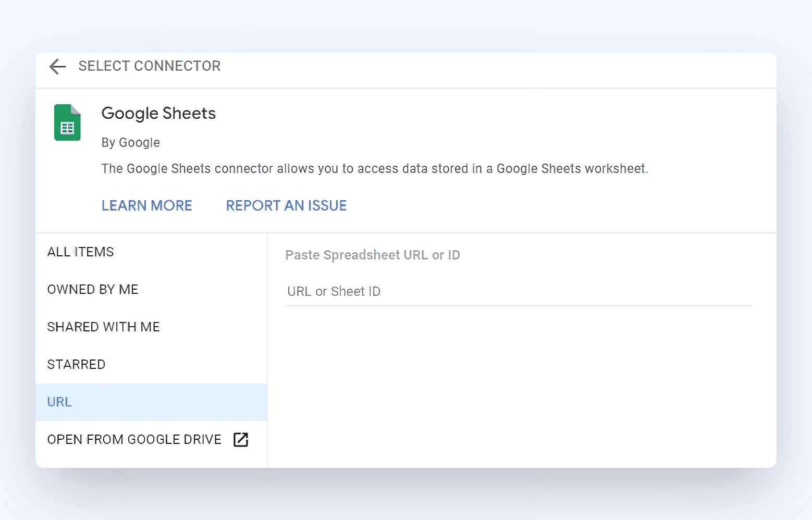The height and width of the screenshot is (520, 812).
Task: Choose Open From Google Drive
Action: (x=134, y=440)
